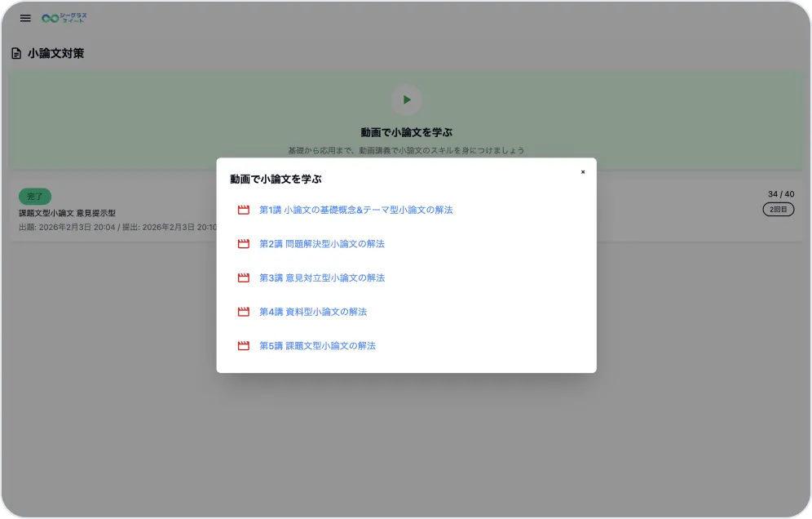Open 第5講 課題文型小論文の解法
Screen dimensions: 812x519
pos(317,346)
